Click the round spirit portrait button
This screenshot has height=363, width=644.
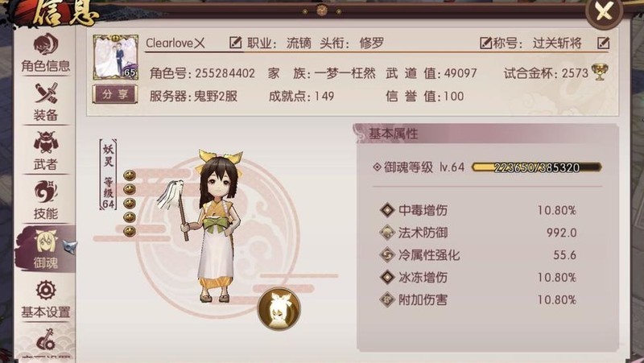pos(279,309)
